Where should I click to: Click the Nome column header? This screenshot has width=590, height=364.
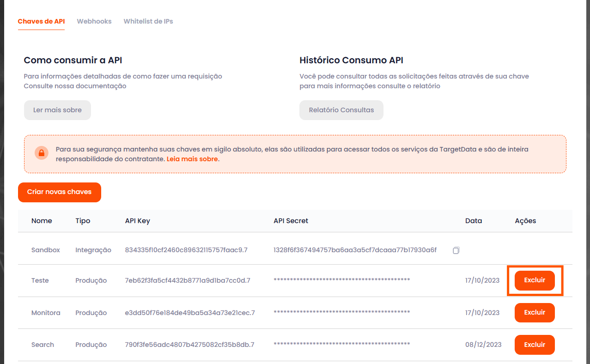point(42,221)
